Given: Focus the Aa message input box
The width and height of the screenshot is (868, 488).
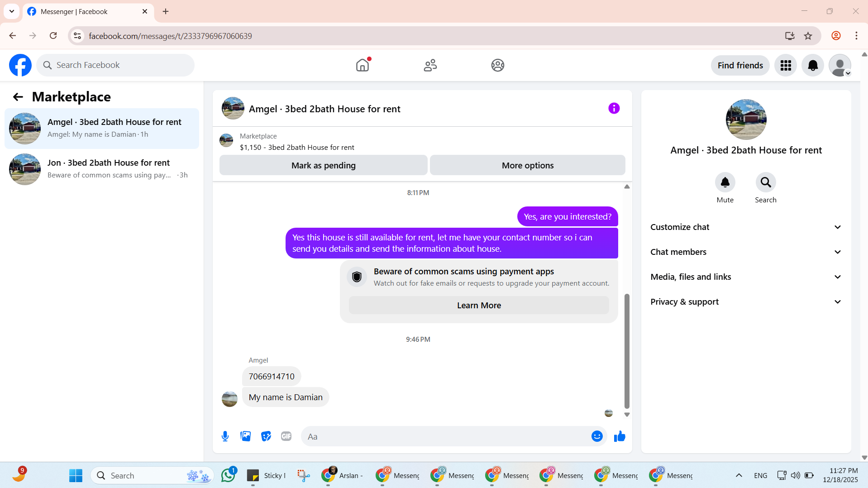Looking at the screenshot, I should [x=446, y=436].
